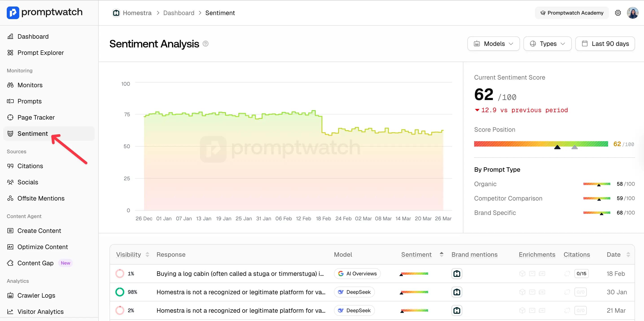Toggle Date column sort order
This screenshot has width=644, height=321.
[x=628, y=255]
